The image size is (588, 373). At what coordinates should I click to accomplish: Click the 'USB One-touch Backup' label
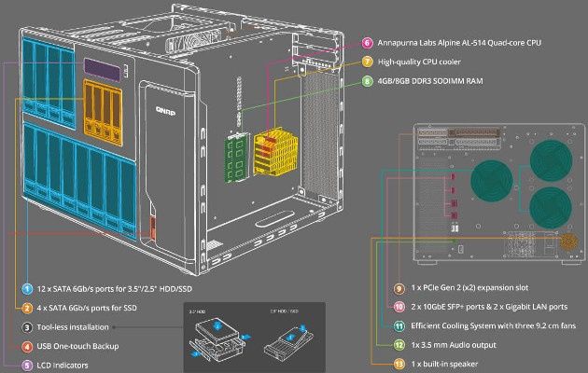coord(77,346)
